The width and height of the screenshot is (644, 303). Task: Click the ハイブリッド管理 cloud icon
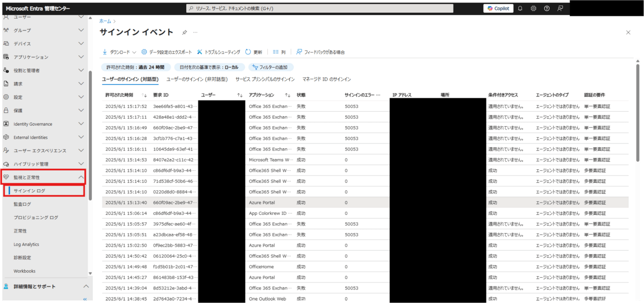coord(6,164)
